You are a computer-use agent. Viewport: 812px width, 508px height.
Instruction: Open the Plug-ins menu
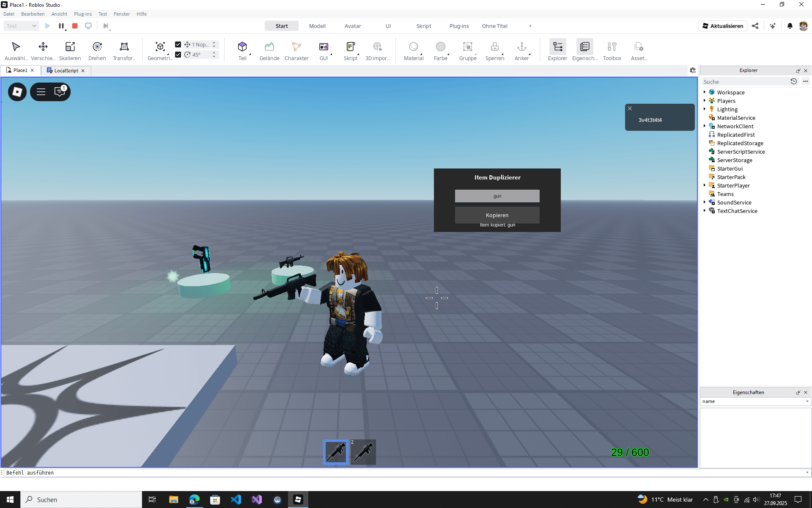pos(82,14)
